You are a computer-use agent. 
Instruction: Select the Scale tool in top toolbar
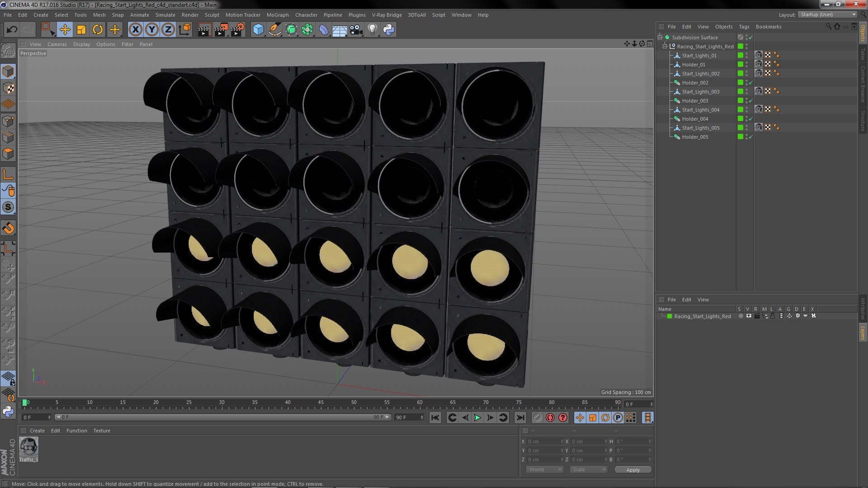pos(81,30)
